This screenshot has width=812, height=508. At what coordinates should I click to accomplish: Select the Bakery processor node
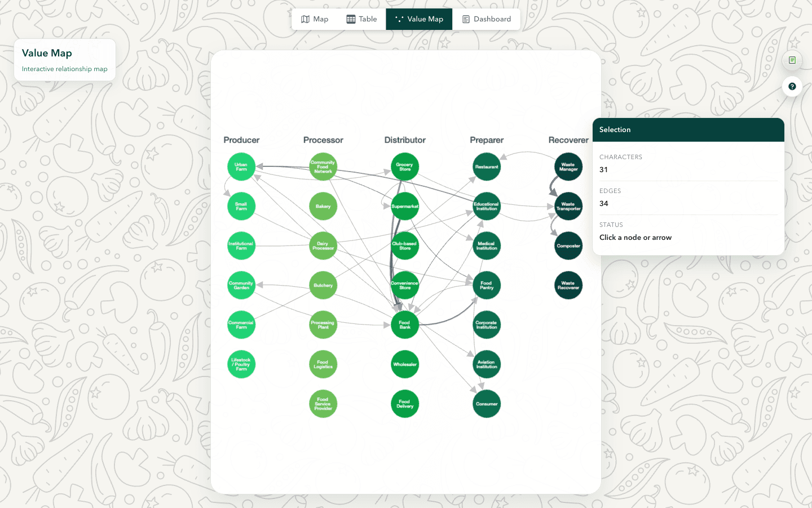323,207
